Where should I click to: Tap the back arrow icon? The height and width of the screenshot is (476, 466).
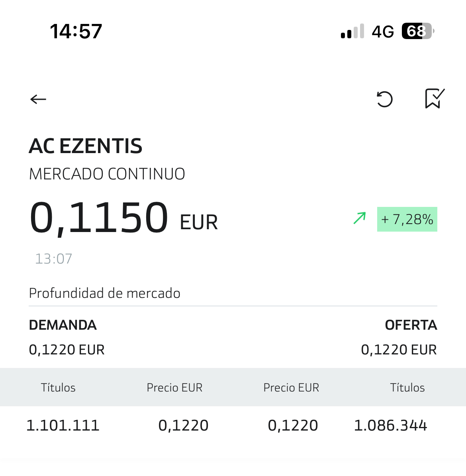point(38,99)
